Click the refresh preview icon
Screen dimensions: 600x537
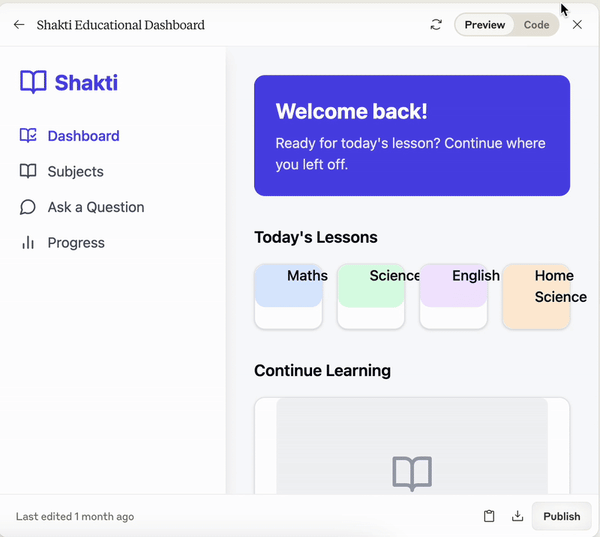(x=436, y=25)
